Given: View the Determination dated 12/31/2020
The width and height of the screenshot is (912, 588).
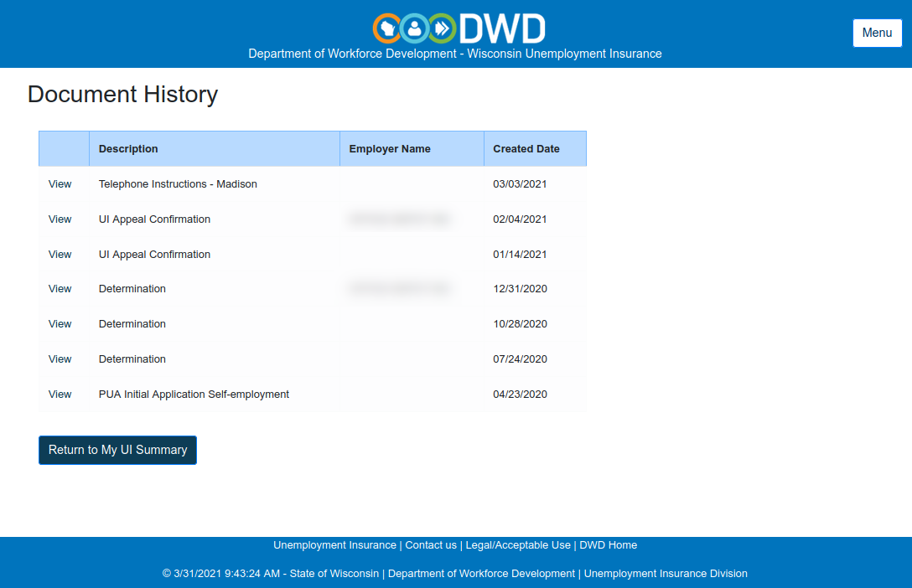Looking at the screenshot, I should point(60,289).
